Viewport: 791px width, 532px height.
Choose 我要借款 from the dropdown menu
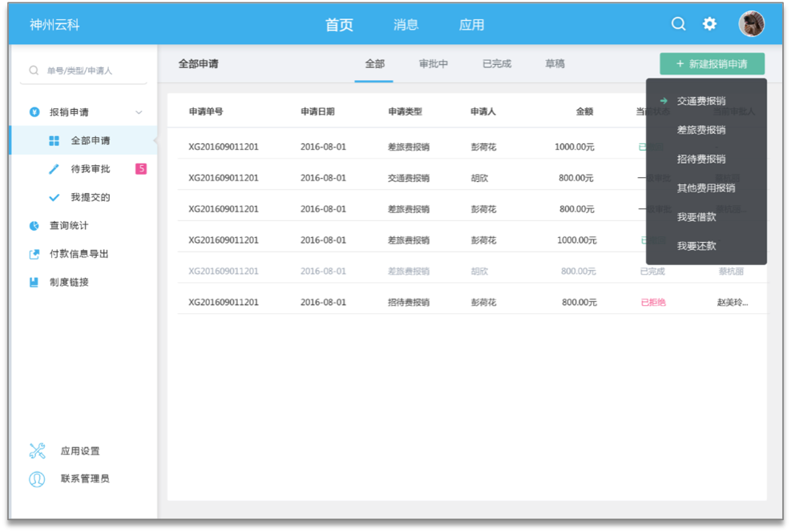tap(696, 217)
